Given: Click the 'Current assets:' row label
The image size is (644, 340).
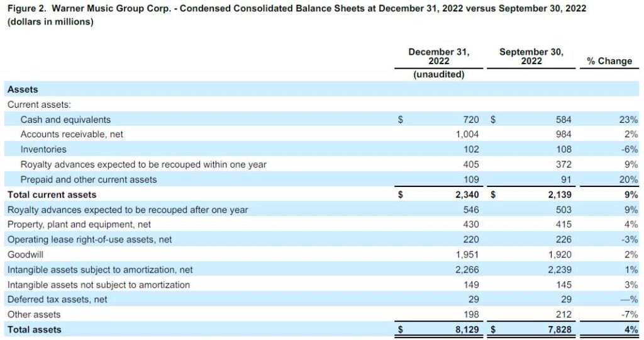Looking at the screenshot, I should click(x=39, y=105).
